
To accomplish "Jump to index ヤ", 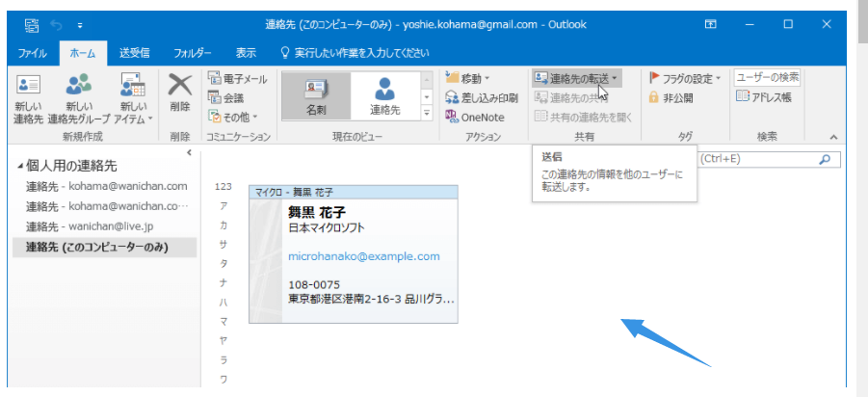I will click(224, 341).
